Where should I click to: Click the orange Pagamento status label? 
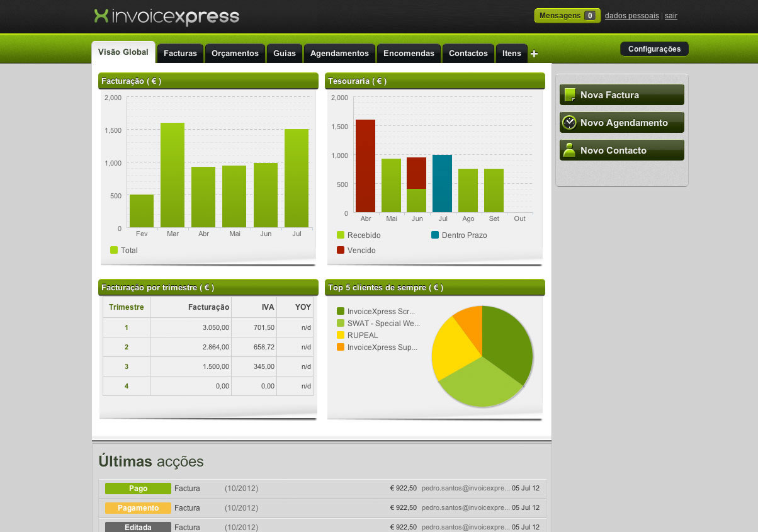(138, 508)
